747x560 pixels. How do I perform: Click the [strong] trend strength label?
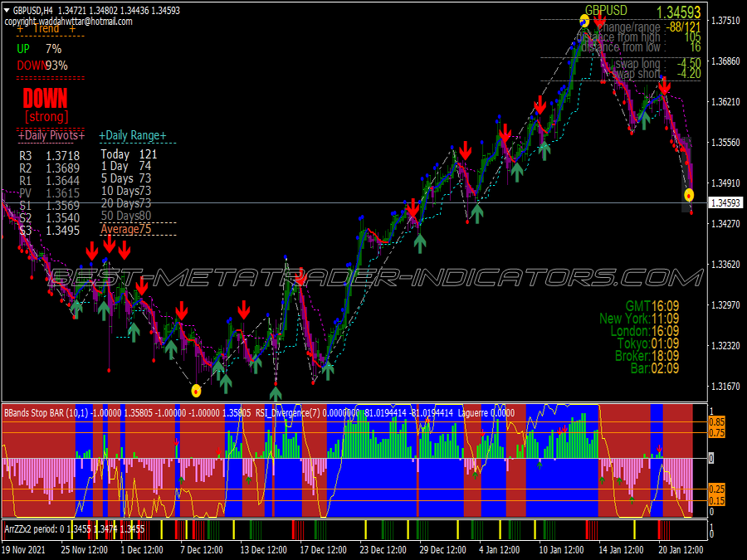click(x=46, y=117)
